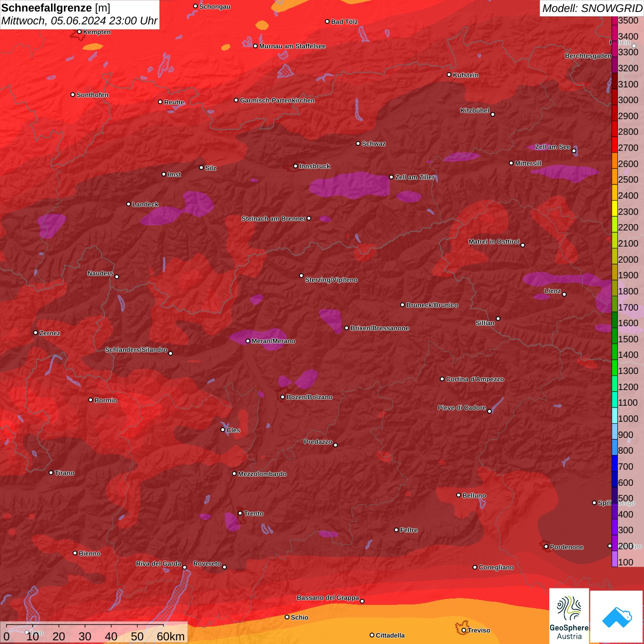Click the 'Brixen/Bressanone' label
The image size is (644, 644).
coord(379,328)
